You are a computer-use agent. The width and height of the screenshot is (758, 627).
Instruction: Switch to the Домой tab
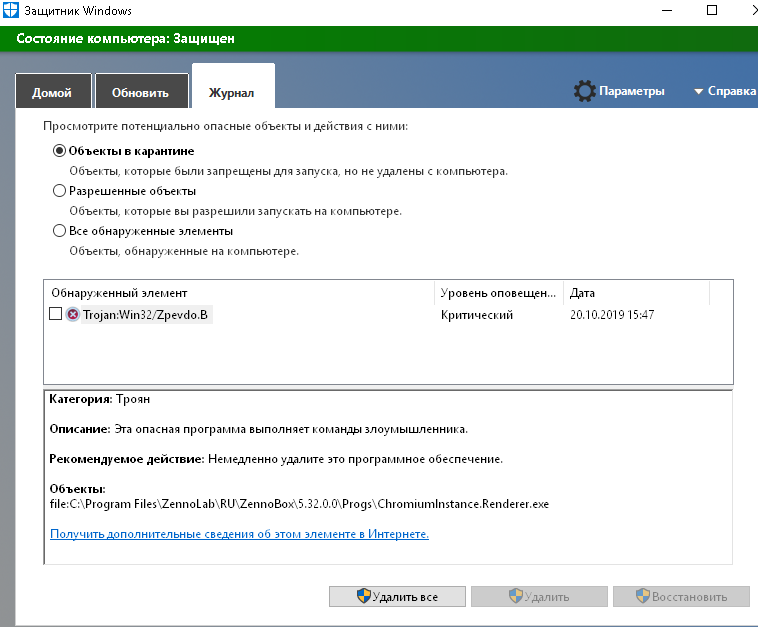tap(53, 91)
